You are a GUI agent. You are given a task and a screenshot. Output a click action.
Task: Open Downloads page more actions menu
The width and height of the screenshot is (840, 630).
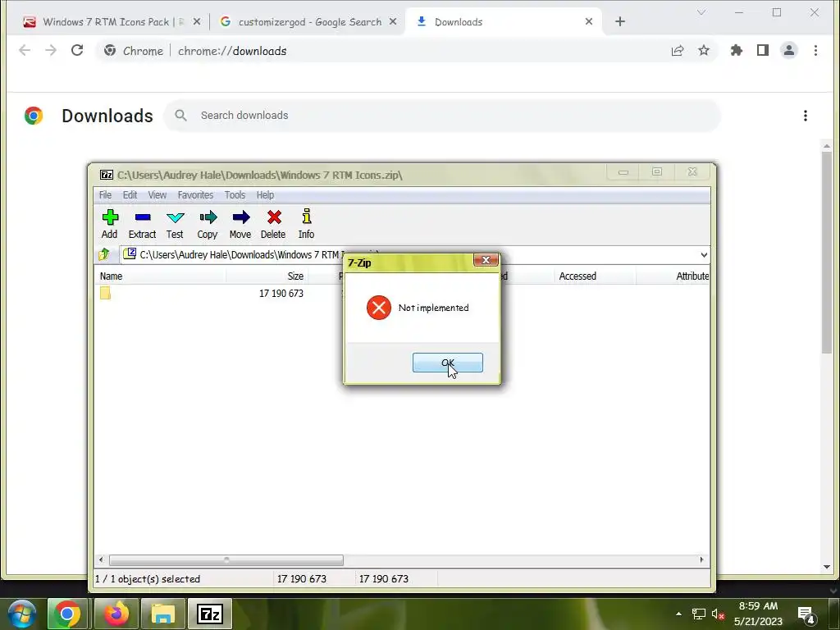(806, 116)
